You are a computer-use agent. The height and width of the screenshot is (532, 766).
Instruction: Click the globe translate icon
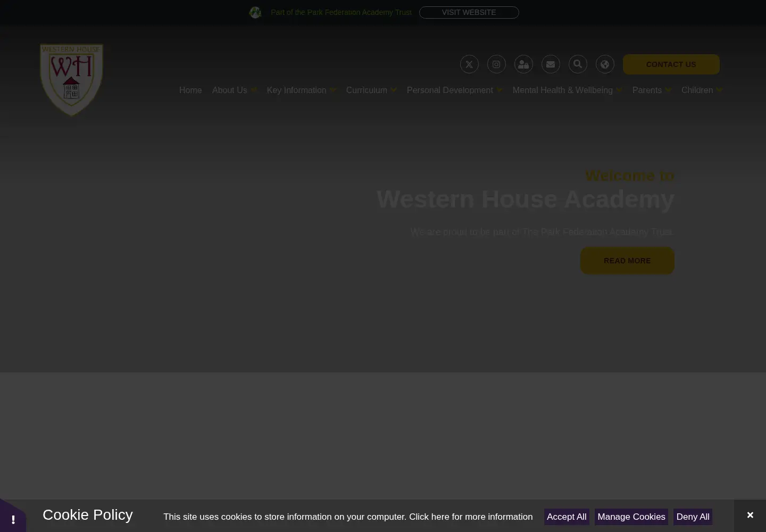click(x=605, y=64)
